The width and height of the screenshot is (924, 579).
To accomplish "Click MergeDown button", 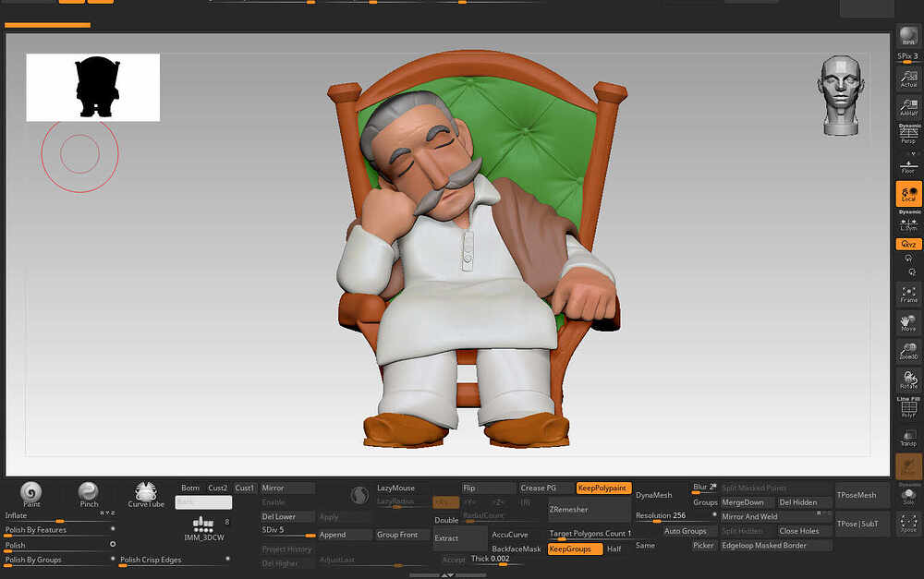I will point(748,502).
